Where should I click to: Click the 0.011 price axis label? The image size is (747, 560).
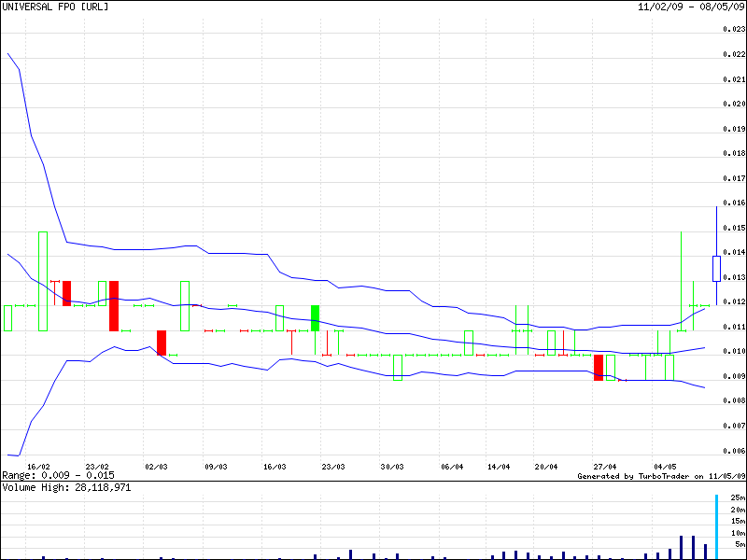(x=733, y=327)
